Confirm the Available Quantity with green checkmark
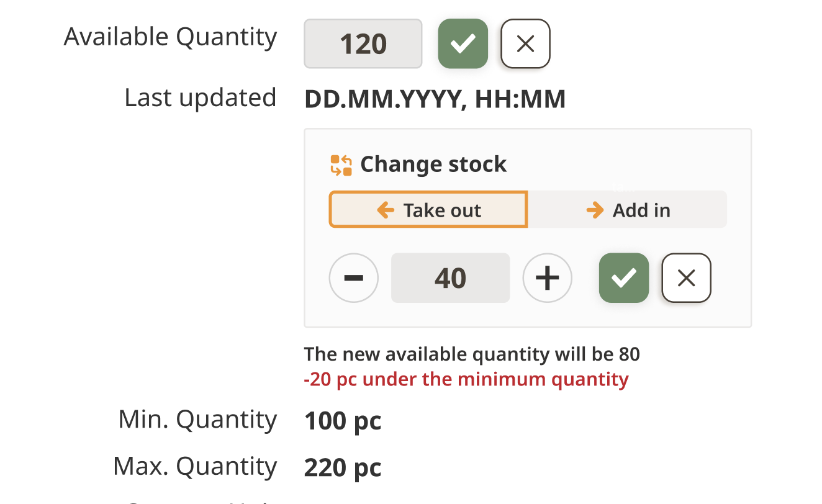Screen dimensions: 822x504 coord(463,43)
